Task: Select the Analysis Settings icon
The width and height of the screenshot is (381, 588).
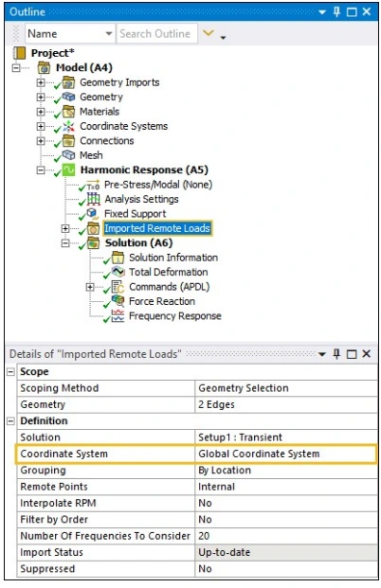Action: point(94,199)
